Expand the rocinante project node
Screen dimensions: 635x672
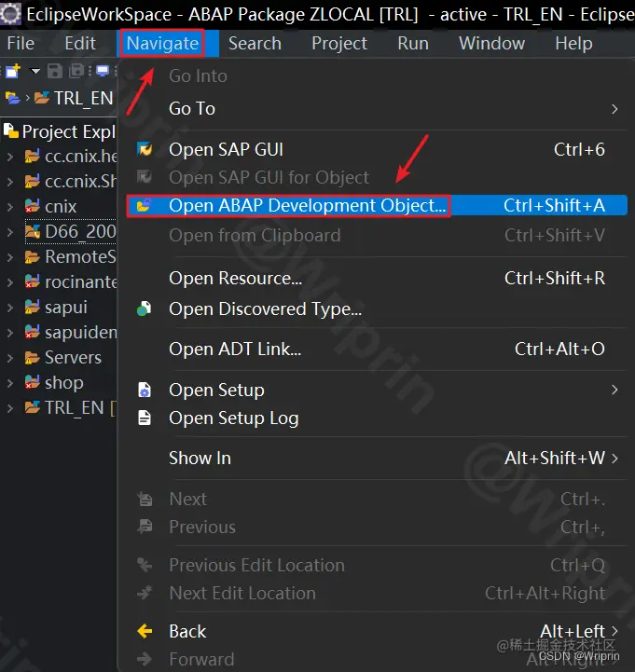[x=10, y=282]
